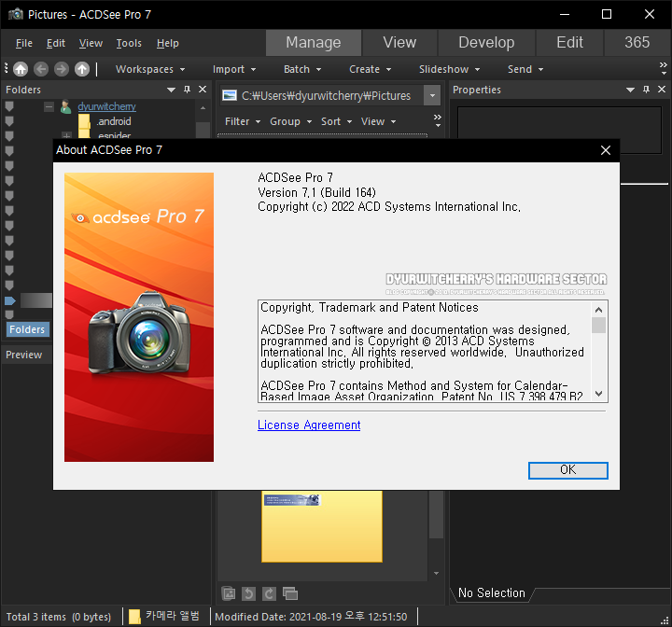Toggle Easy-Select marker beside dyurwitcherry row
672x627 pixels.
[x=9, y=106]
